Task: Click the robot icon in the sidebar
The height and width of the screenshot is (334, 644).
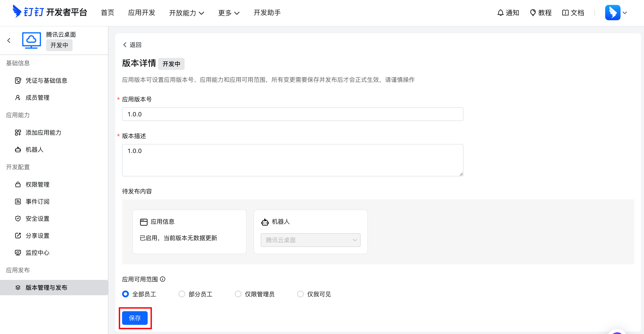Action: coord(18,150)
